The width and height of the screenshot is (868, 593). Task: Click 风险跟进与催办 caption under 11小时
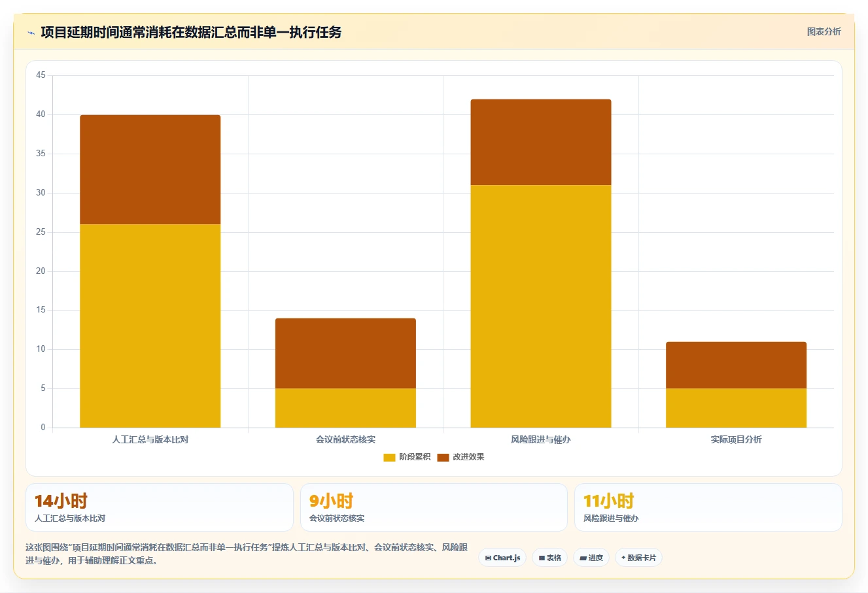coord(611,518)
